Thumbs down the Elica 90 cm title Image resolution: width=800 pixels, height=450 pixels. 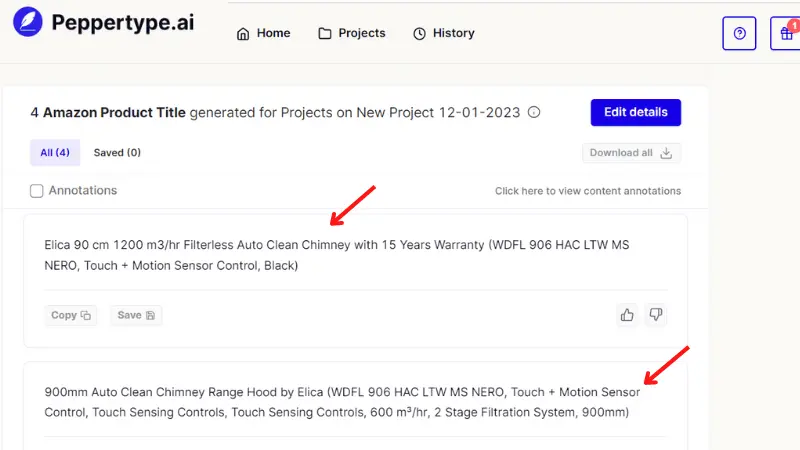pyautogui.click(x=656, y=315)
